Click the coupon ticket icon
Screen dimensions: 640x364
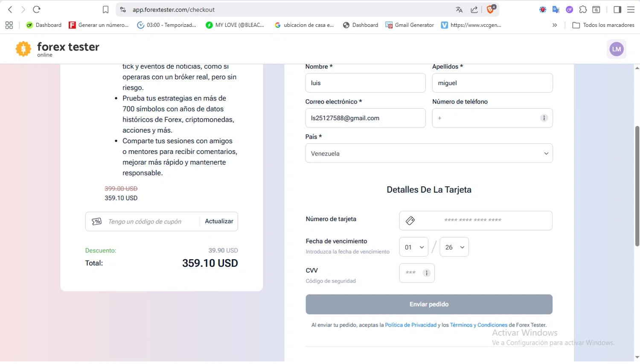click(97, 222)
